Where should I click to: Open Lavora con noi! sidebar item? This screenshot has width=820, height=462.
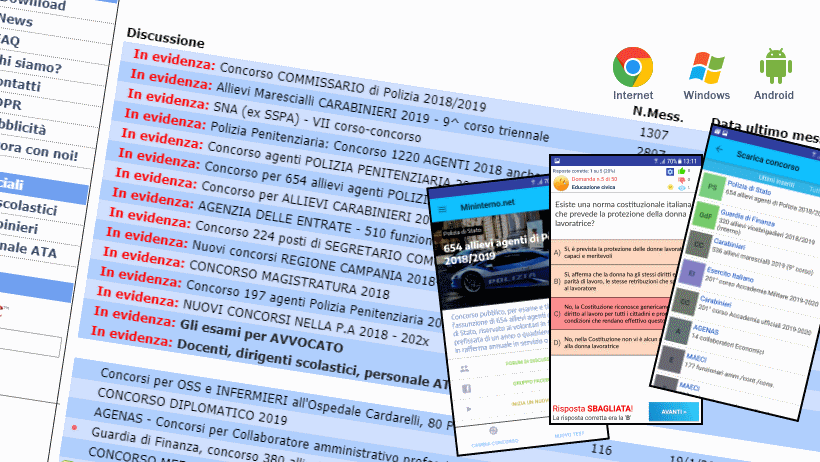(39, 151)
